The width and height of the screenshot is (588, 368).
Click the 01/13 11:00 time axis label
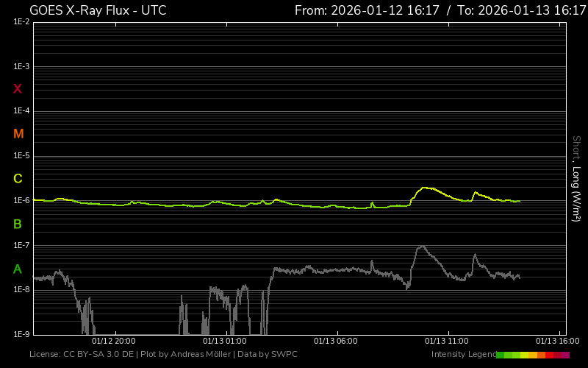pos(446,341)
